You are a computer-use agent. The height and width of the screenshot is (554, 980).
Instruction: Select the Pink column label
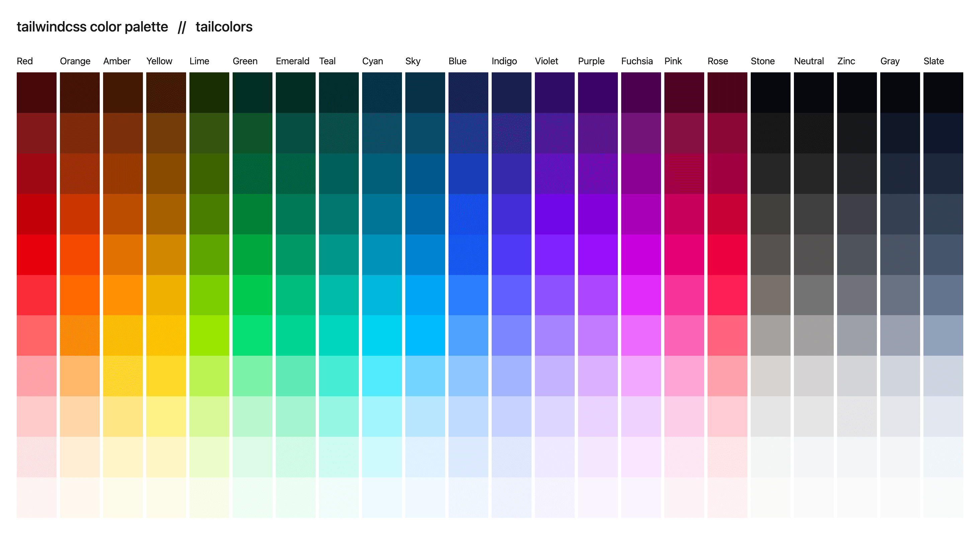click(673, 61)
